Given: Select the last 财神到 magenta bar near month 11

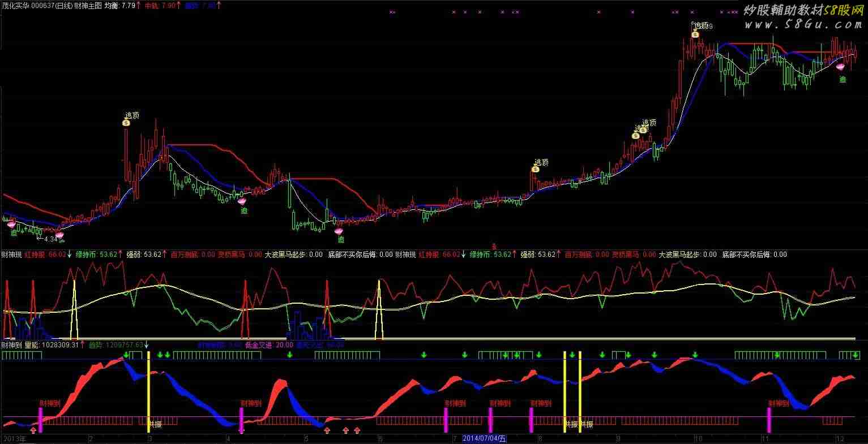Looking at the screenshot, I should pyautogui.click(x=769, y=420).
